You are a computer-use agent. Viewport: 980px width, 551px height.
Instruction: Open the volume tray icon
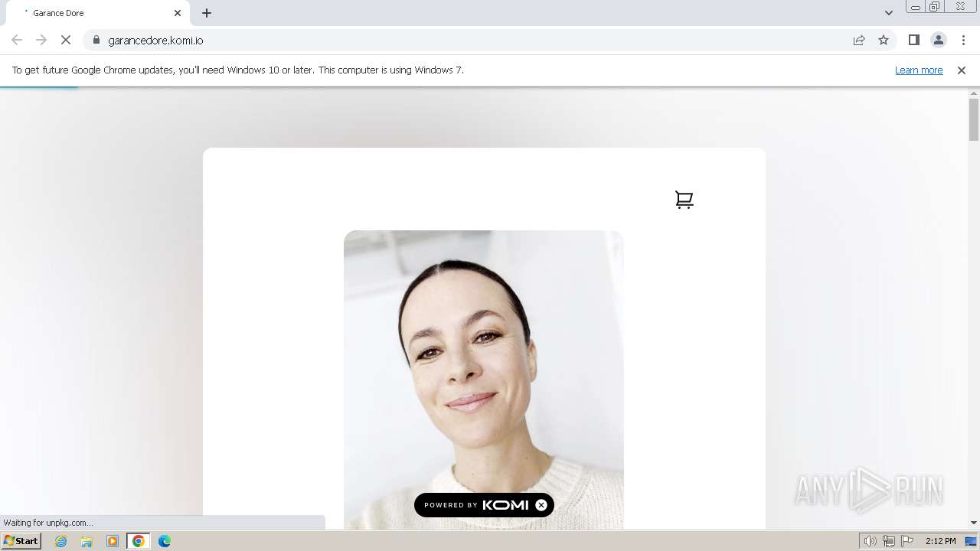click(871, 541)
